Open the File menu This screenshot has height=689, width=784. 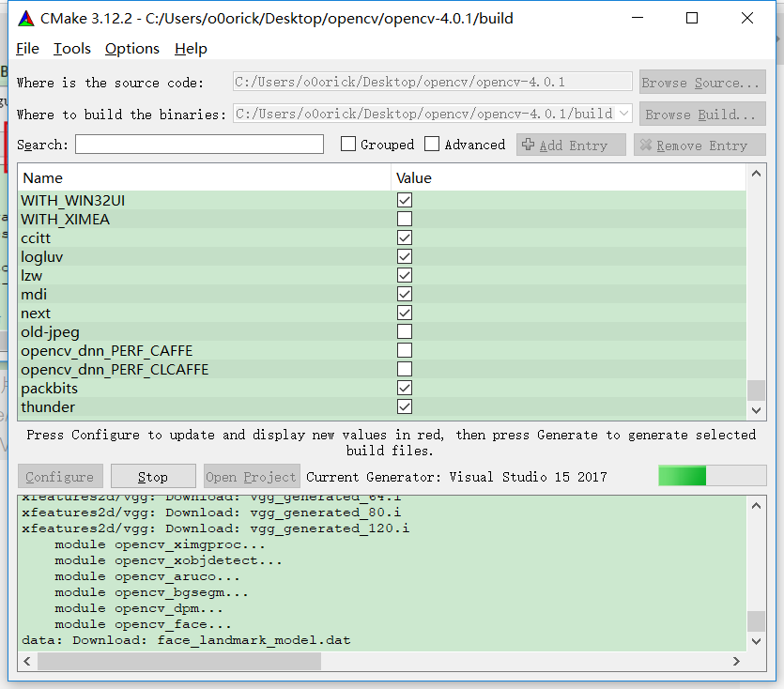pyautogui.click(x=27, y=49)
